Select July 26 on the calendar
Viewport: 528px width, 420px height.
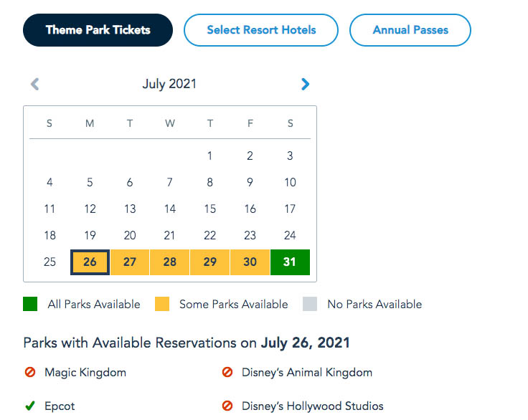(x=90, y=262)
